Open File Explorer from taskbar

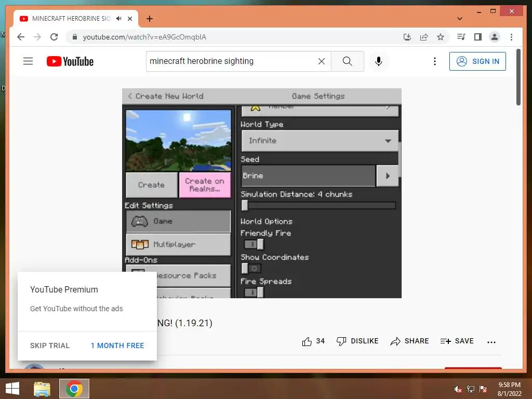tap(42, 389)
